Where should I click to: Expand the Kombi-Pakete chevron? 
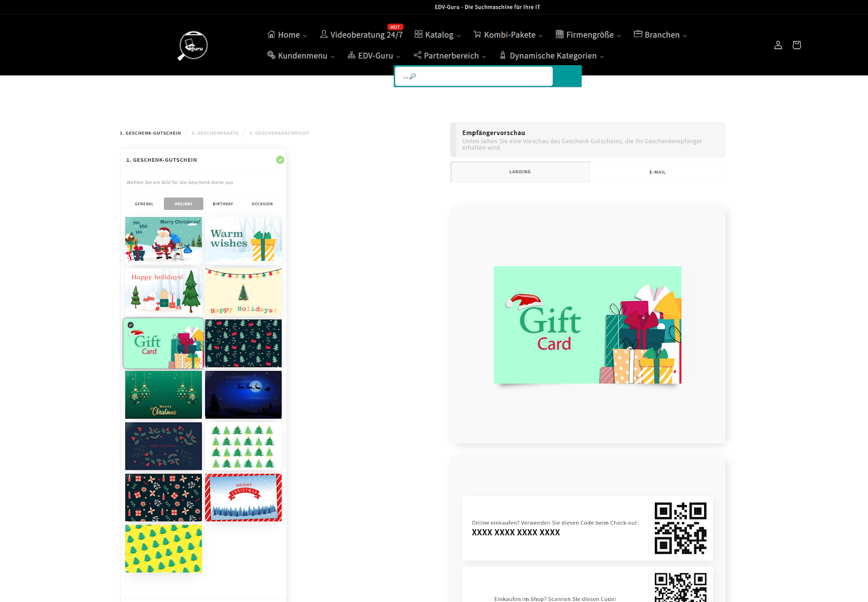pos(540,36)
